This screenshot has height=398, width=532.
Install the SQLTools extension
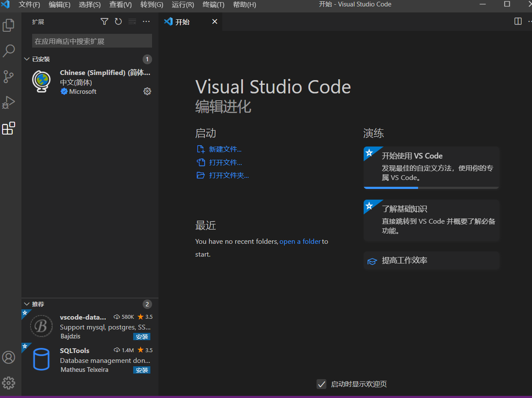142,370
